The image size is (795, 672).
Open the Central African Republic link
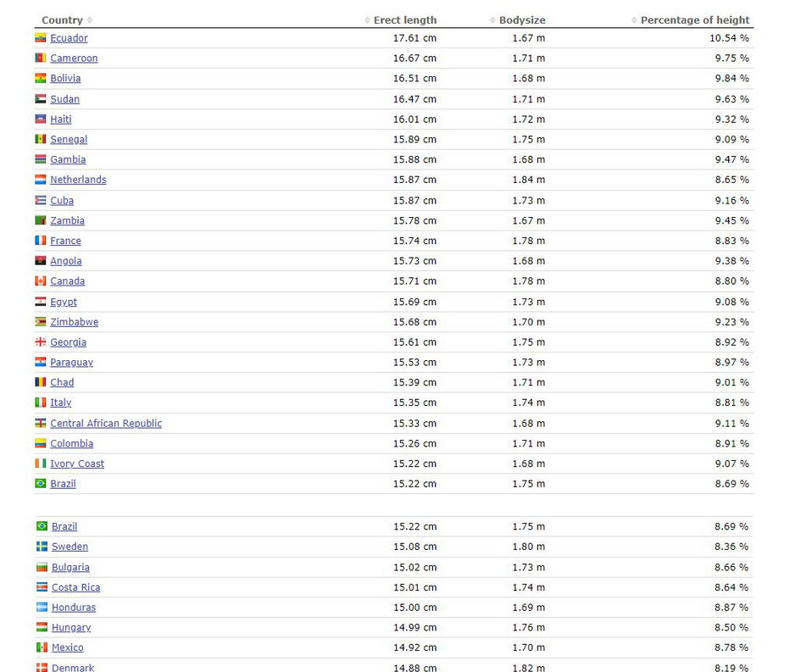pyautogui.click(x=106, y=424)
